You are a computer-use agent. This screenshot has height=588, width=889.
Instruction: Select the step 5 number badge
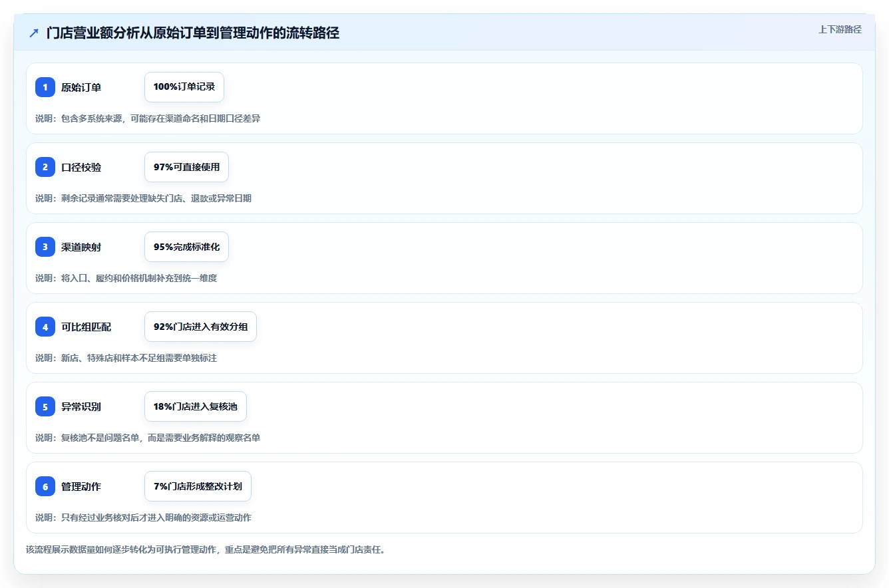[x=45, y=406]
